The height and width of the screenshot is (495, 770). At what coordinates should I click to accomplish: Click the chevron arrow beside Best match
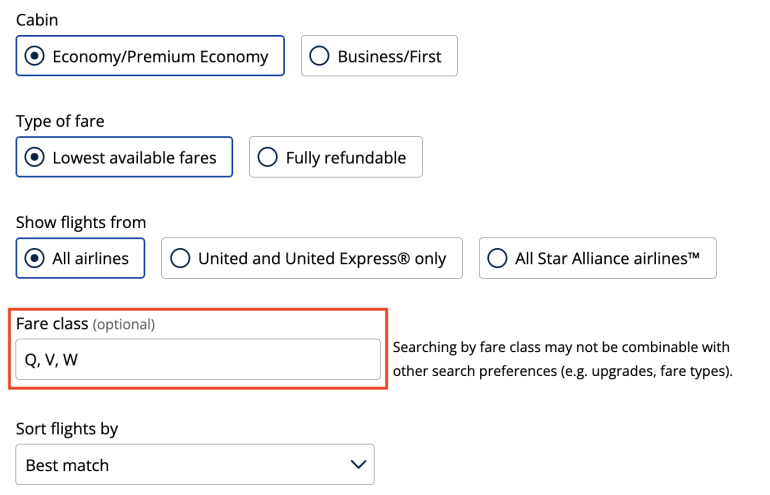click(x=359, y=465)
